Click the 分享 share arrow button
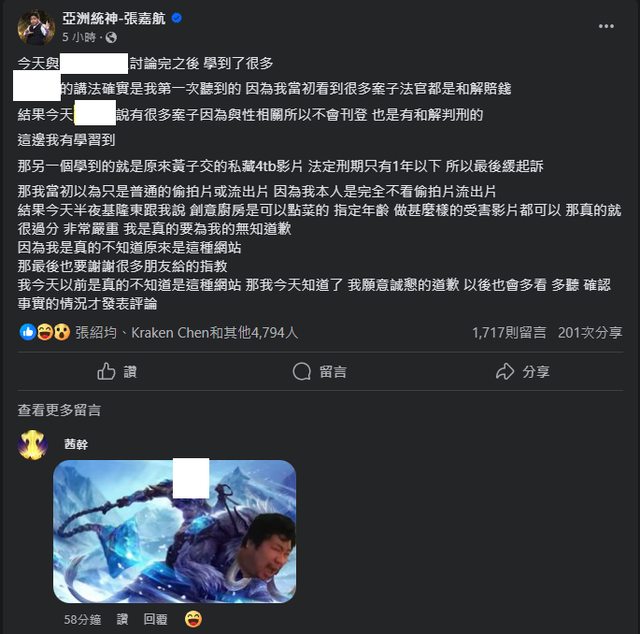Viewport: 640px width, 634px height. (522, 372)
